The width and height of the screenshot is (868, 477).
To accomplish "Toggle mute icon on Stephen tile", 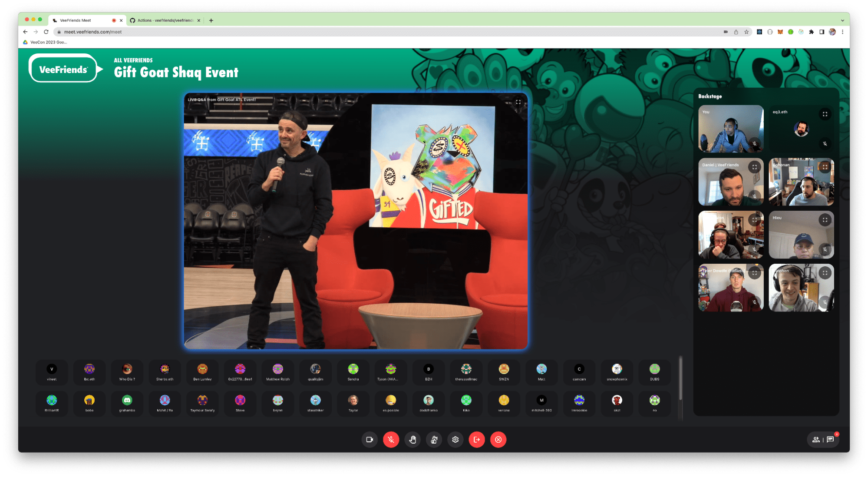I will click(825, 302).
